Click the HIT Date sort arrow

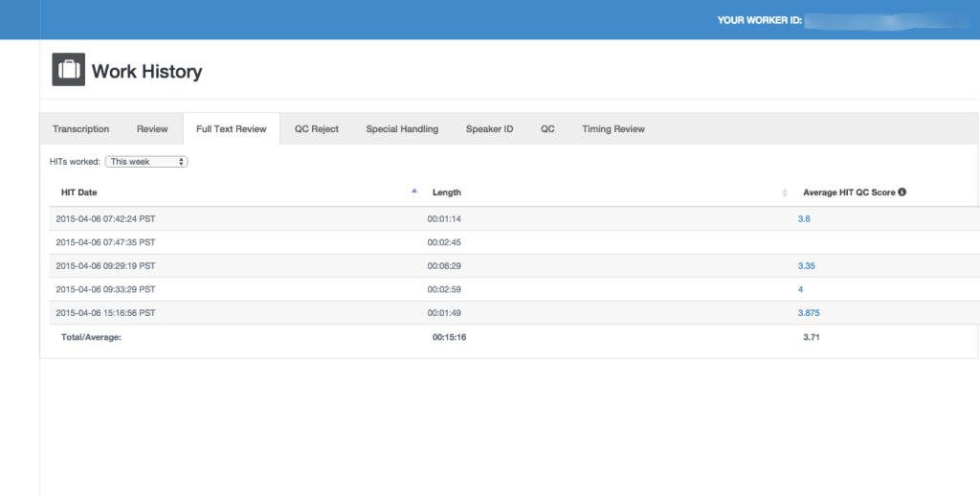click(413, 191)
